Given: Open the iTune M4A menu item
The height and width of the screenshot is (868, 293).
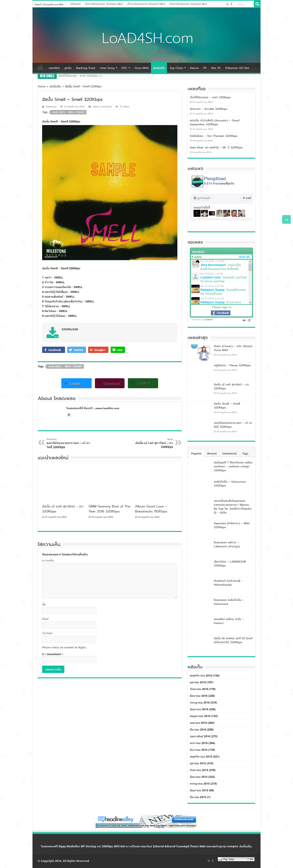Looking at the screenshot, I should pyautogui.click(x=141, y=68).
